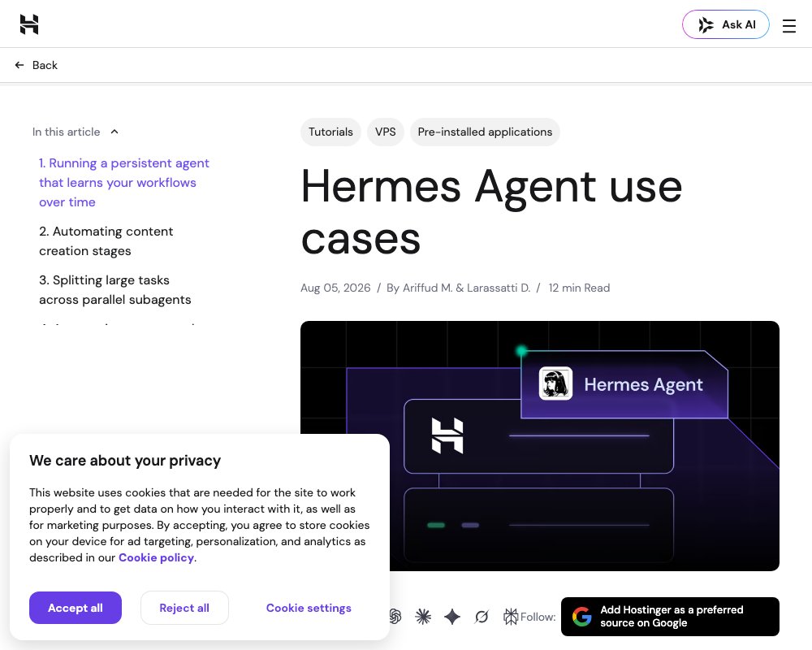The image size is (812, 650).
Task: Open the Cookie policy link
Action: point(157,557)
